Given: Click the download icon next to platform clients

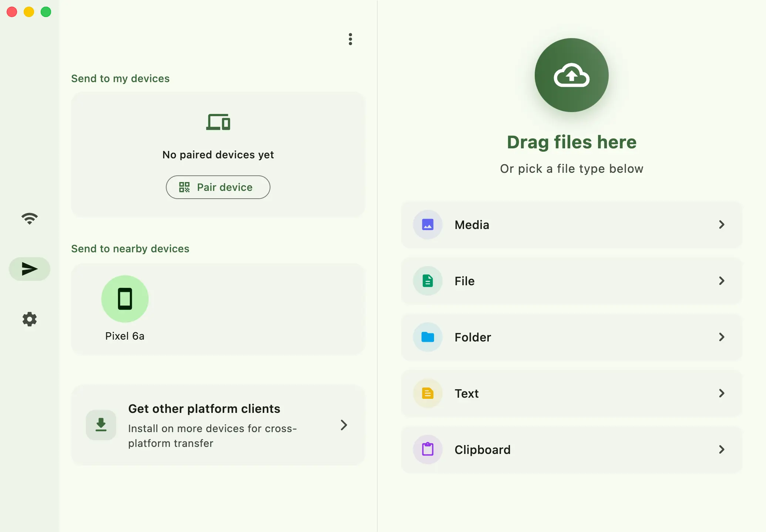Looking at the screenshot, I should [101, 425].
